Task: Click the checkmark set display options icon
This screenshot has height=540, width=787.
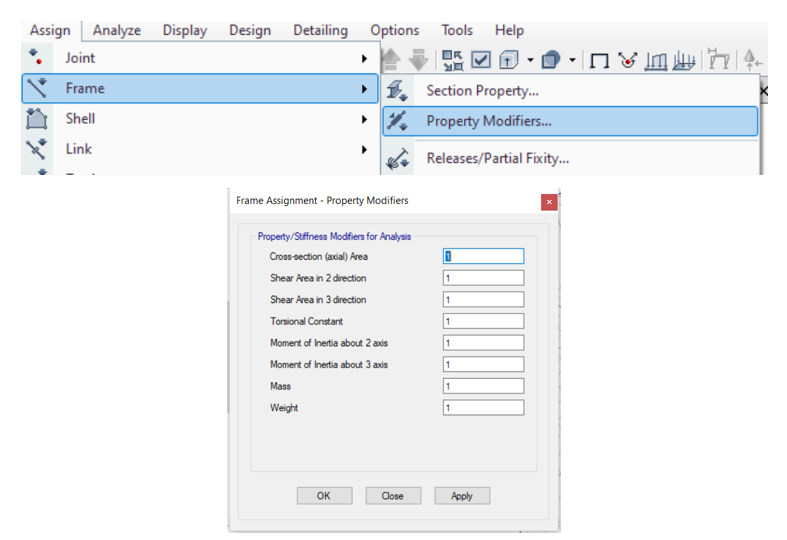Action: 481,60
